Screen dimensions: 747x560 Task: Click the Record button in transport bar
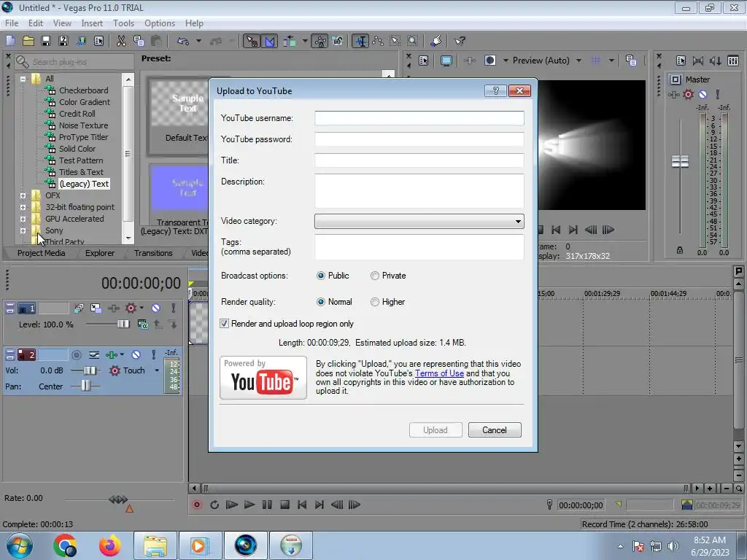[x=197, y=505]
